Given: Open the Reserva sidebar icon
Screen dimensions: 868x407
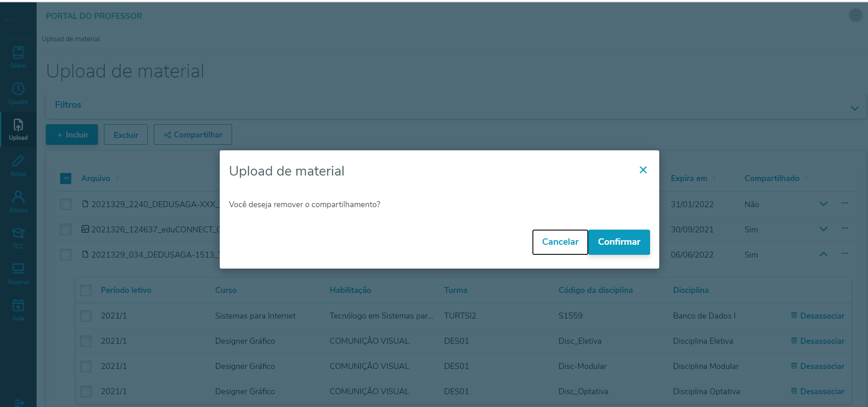Looking at the screenshot, I should pyautogui.click(x=18, y=274).
